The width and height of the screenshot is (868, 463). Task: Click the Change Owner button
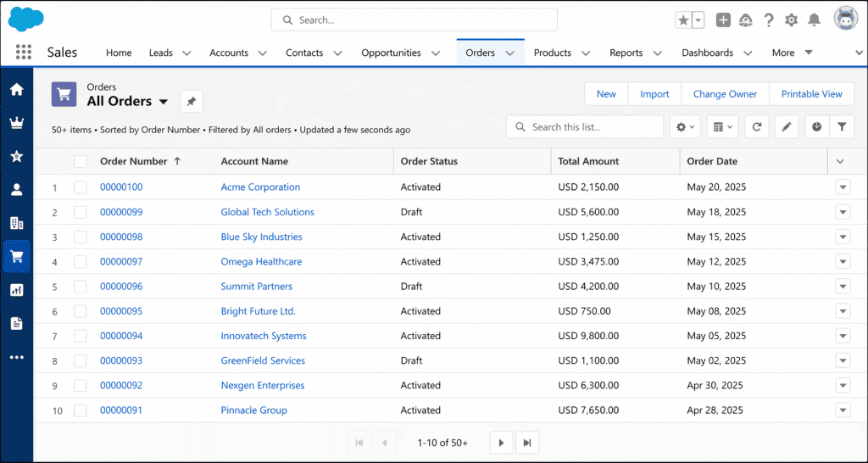[x=726, y=94]
